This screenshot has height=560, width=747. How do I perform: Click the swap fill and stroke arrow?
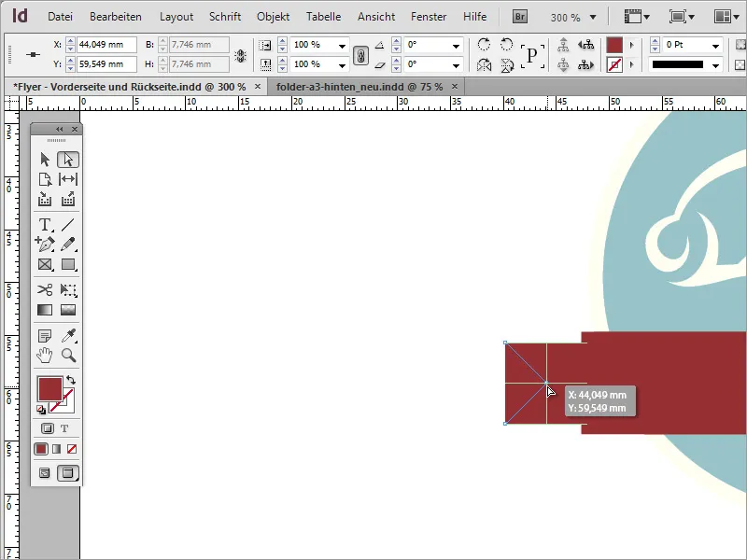tap(71, 380)
